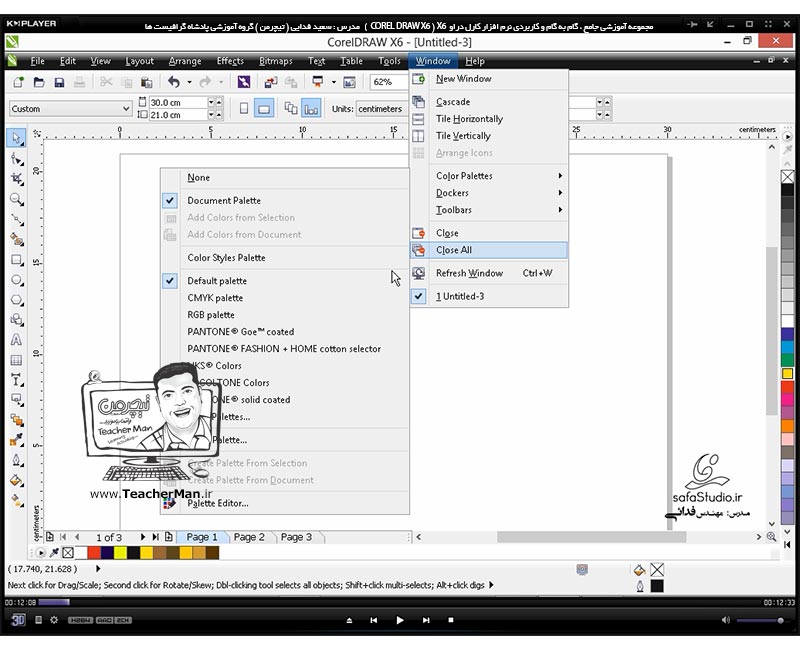800x650 pixels.
Task: Select the Smart Fill tool
Action: tap(16, 240)
